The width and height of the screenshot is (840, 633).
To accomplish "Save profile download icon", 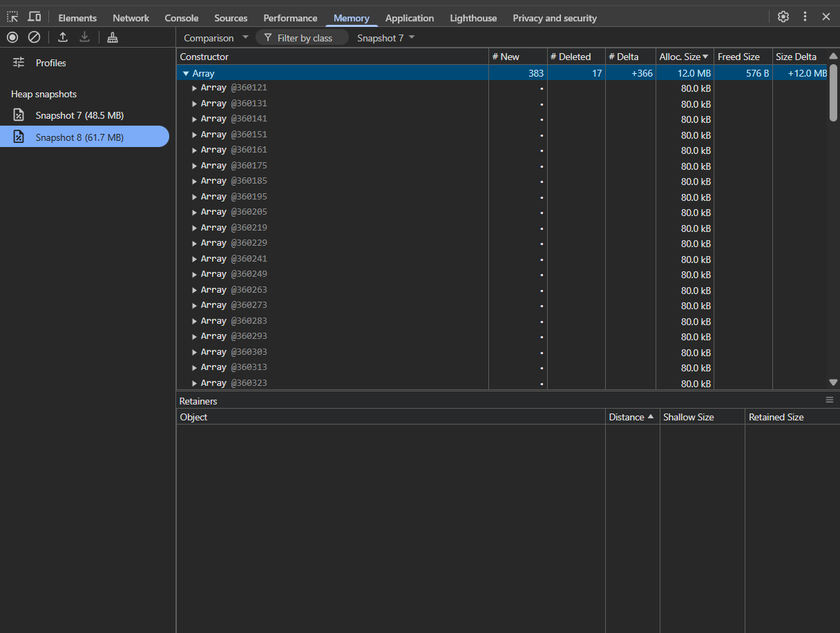I will 84,37.
